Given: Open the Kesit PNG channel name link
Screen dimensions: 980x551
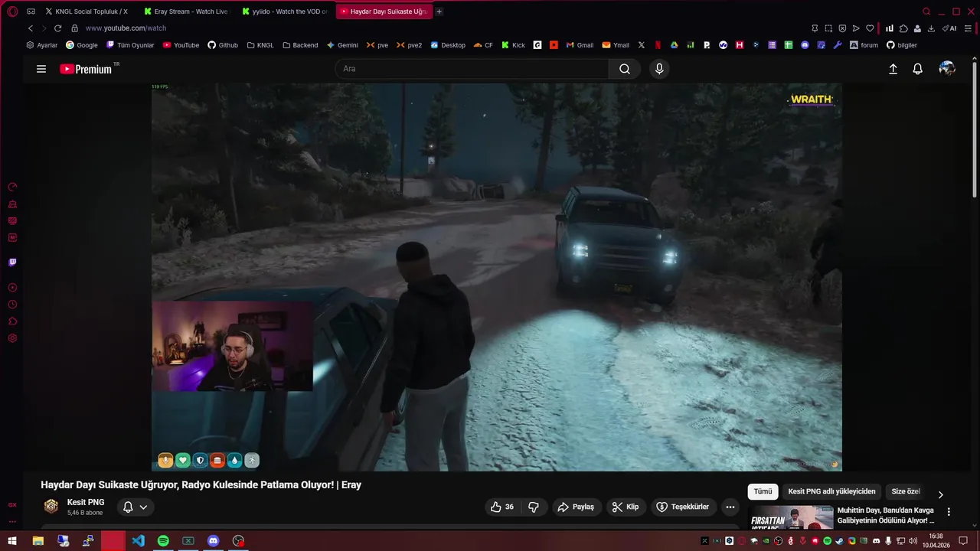Looking at the screenshot, I should 86,503.
